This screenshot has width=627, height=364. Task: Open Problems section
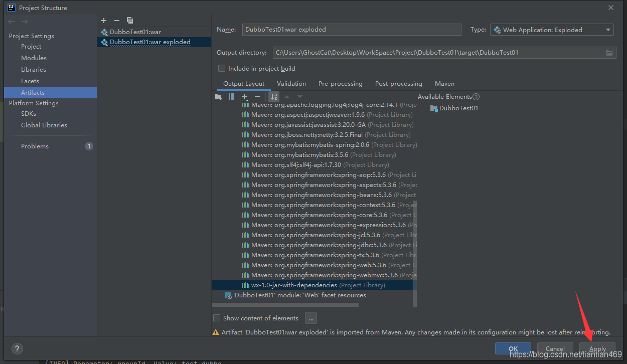35,146
